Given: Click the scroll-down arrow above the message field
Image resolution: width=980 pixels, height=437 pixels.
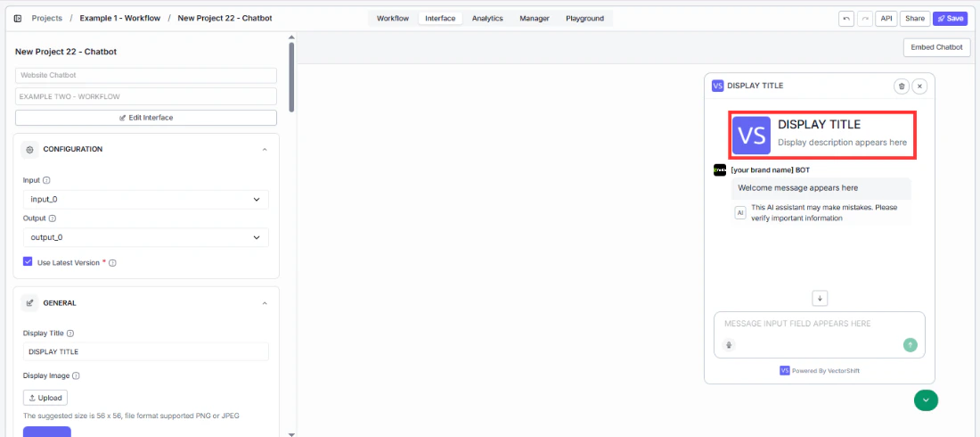Looking at the screenshot, I should click(820, 298).
